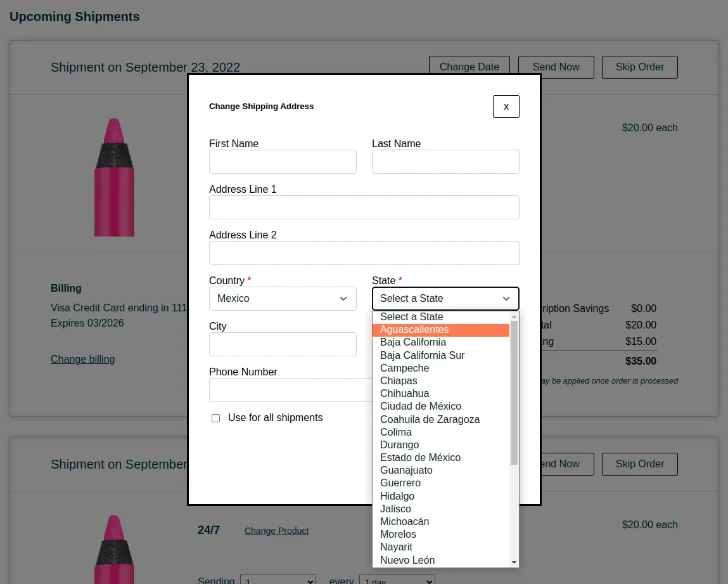The image size is (728, 584).
Task: Choose Morelos state option
Action: tap(440, 535)
